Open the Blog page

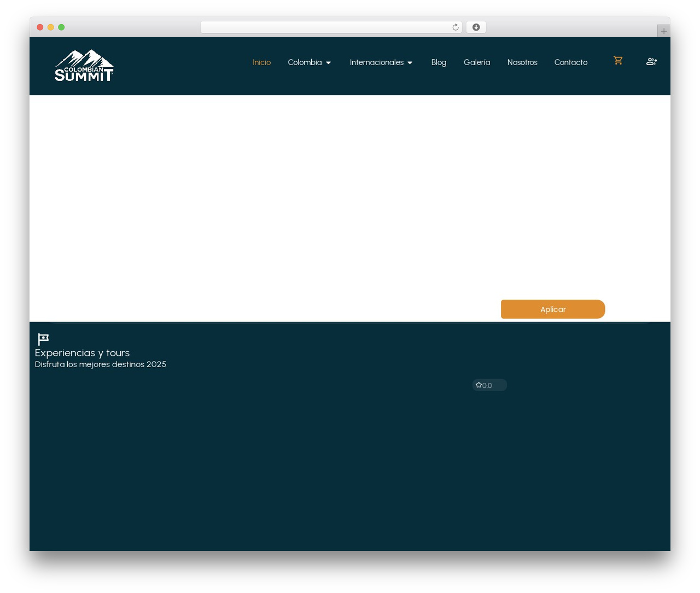pos(439,62)
